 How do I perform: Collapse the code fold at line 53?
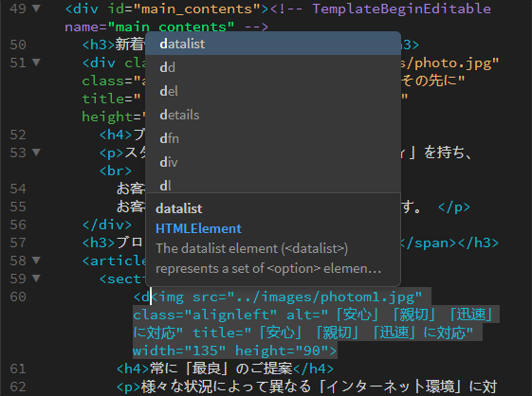(x=36, y=153)
